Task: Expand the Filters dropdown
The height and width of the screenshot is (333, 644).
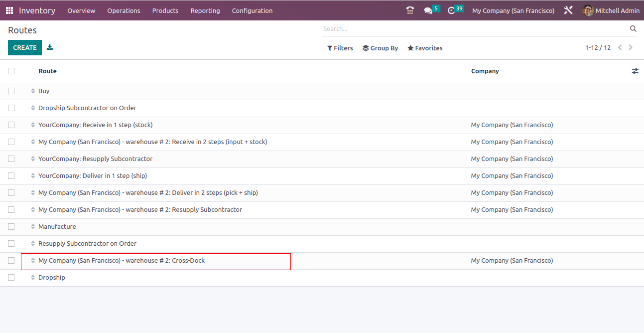Action: pos(340,48)
